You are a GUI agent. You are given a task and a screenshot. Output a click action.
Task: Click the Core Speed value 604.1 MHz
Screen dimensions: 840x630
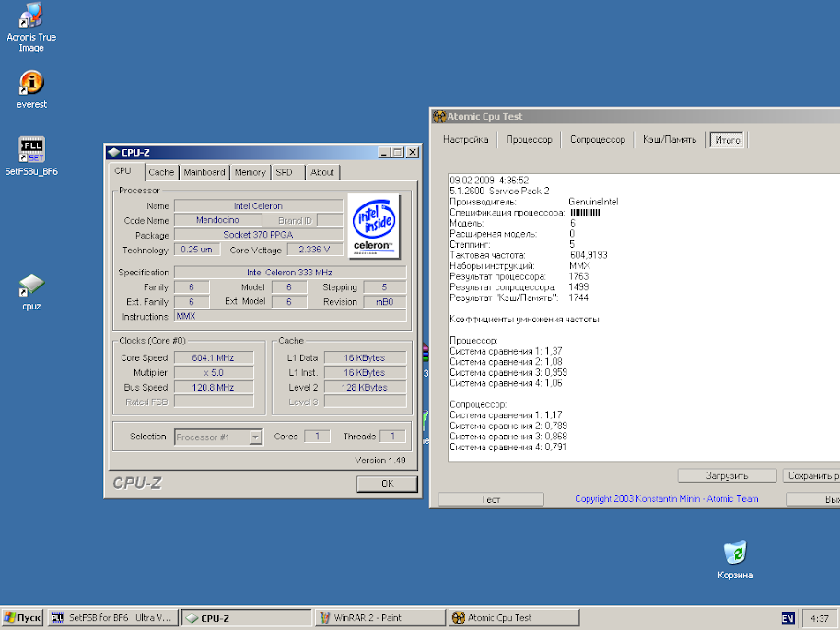tap(213, 358)
